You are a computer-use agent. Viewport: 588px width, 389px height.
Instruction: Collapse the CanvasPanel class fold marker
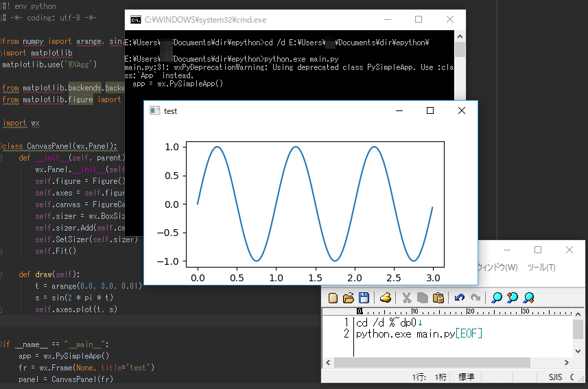click(x=2, y=146)
